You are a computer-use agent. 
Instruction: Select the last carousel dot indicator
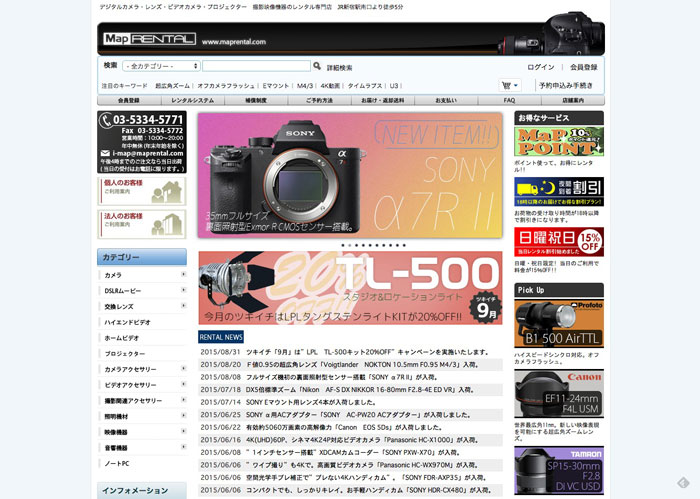(x=404, y=245)
